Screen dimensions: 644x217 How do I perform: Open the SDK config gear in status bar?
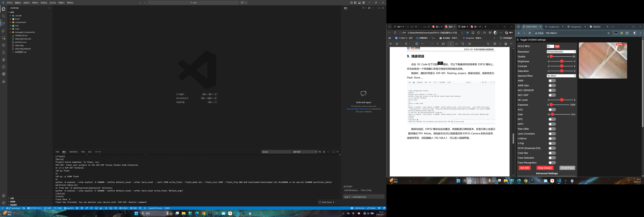(x=77, y=208)
